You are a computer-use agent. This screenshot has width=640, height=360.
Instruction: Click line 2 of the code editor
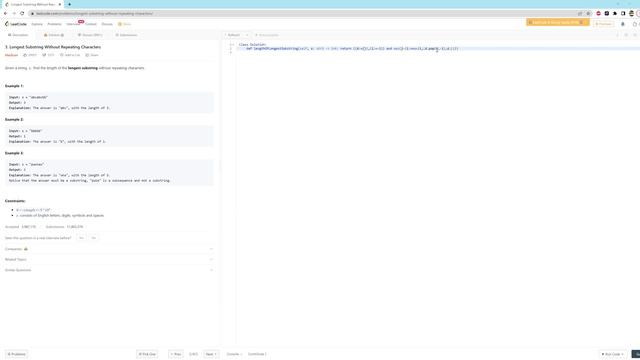pyautogui.click(x=439, y=49)
